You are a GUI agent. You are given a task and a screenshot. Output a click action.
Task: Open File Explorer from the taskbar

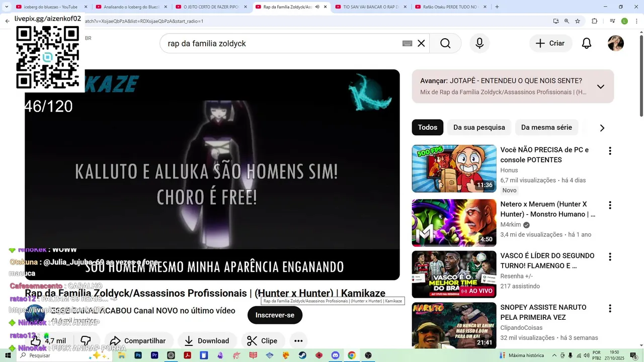pos(122,355)
